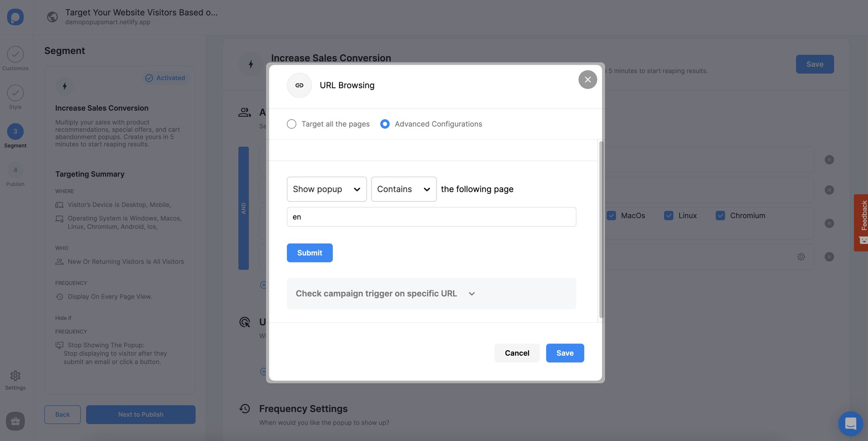The image size is (868, 441).
Task: Click the Popupsmart logo icon
Action: click(x=15, y=17)
